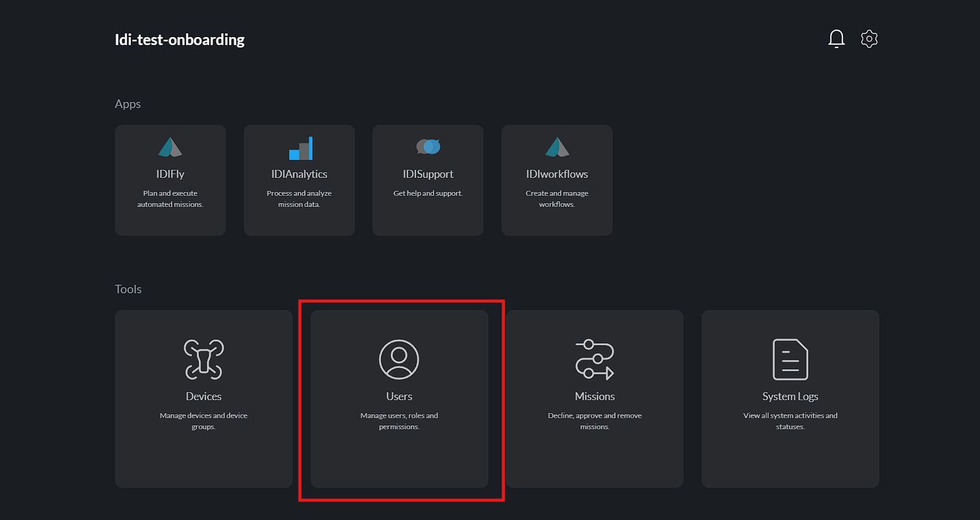Open the IDIFly app title
The height and width of the screenshot is (520, 980).
point(170,174)
